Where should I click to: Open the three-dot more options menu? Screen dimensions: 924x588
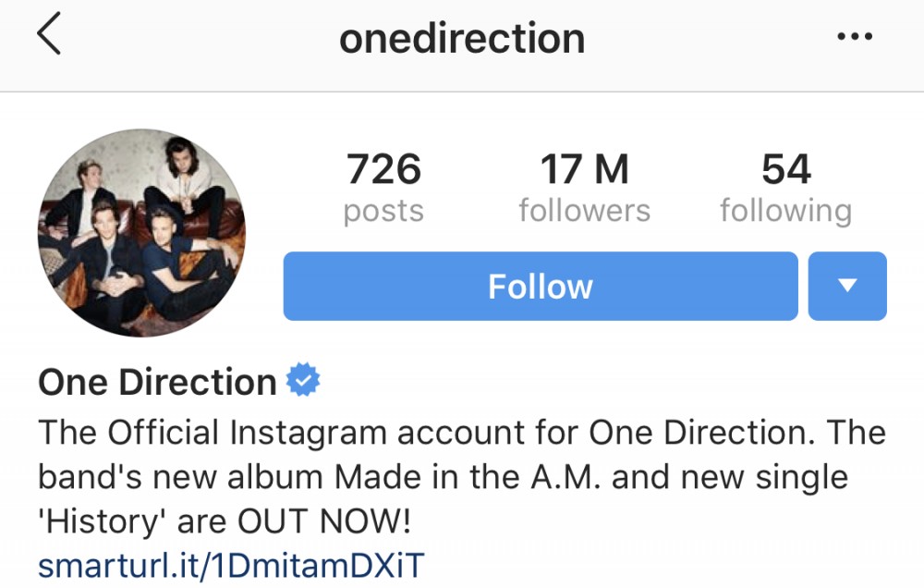pos(854,37)
